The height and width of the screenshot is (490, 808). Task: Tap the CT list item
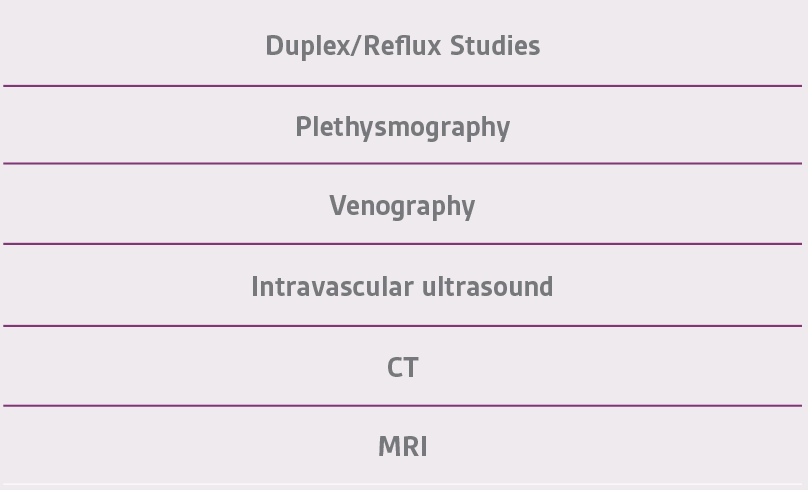(x=402, y=366)
